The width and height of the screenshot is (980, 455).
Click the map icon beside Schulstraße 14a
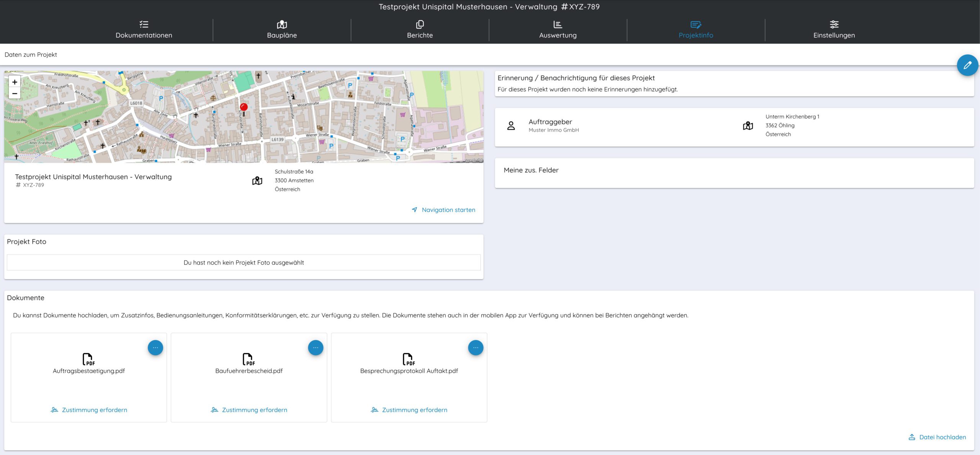click(257, 181)
